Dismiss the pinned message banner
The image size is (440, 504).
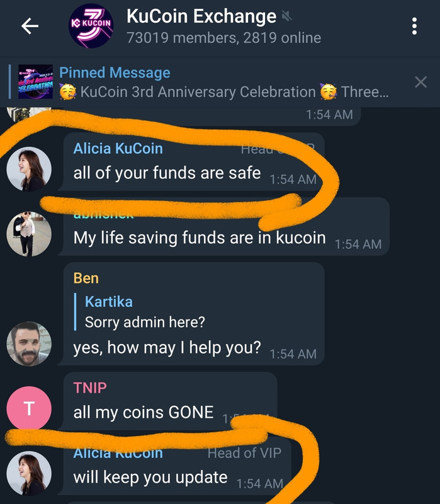pyautogui.click(x=420, y=83)
